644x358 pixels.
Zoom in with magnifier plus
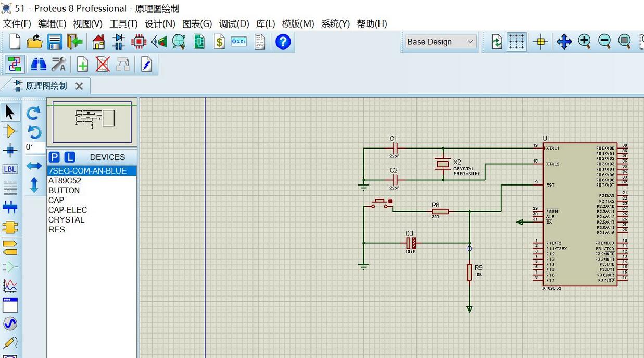click(584, 42)
